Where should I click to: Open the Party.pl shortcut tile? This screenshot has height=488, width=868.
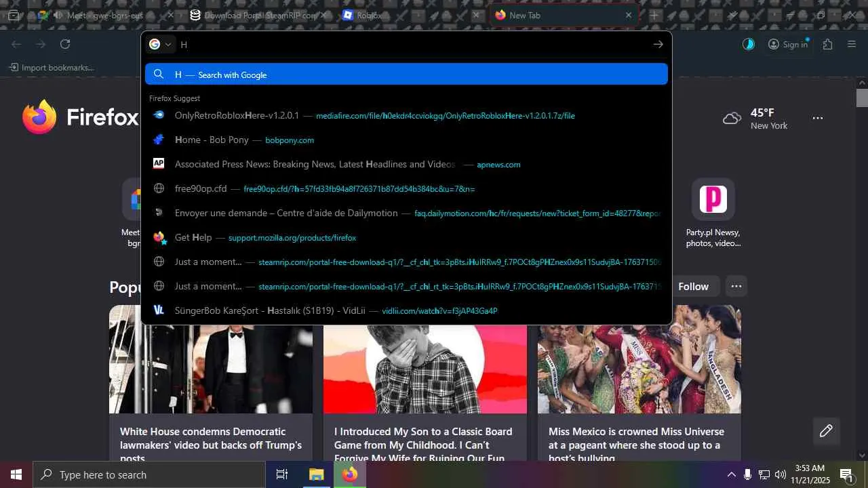pos(713,213)
